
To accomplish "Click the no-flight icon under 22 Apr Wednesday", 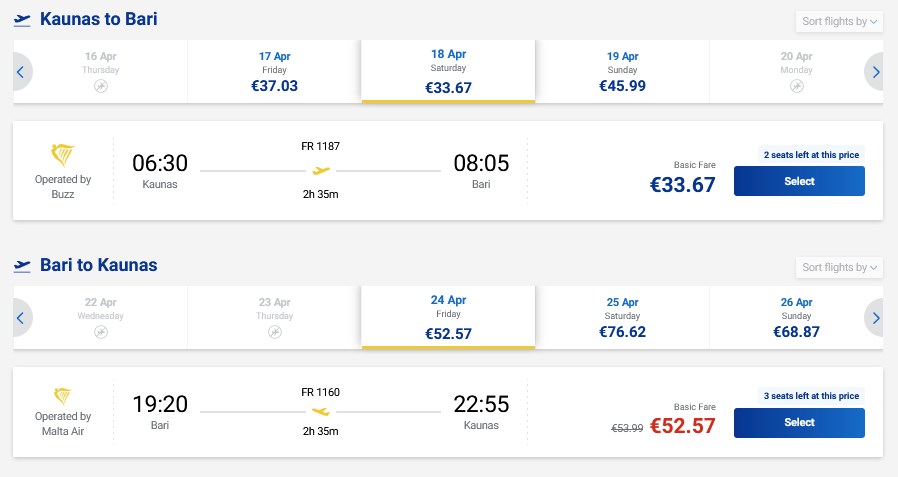I will click(101, 332).
